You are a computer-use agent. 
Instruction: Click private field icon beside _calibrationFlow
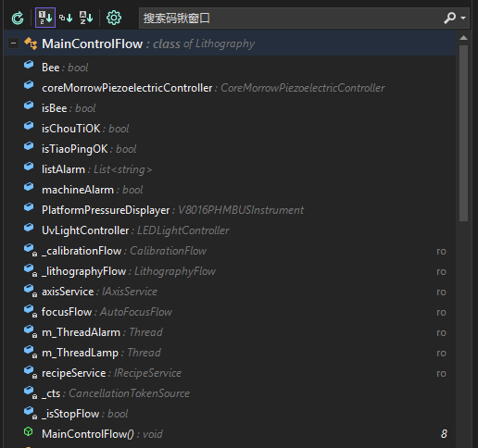[x=31, y=249]
